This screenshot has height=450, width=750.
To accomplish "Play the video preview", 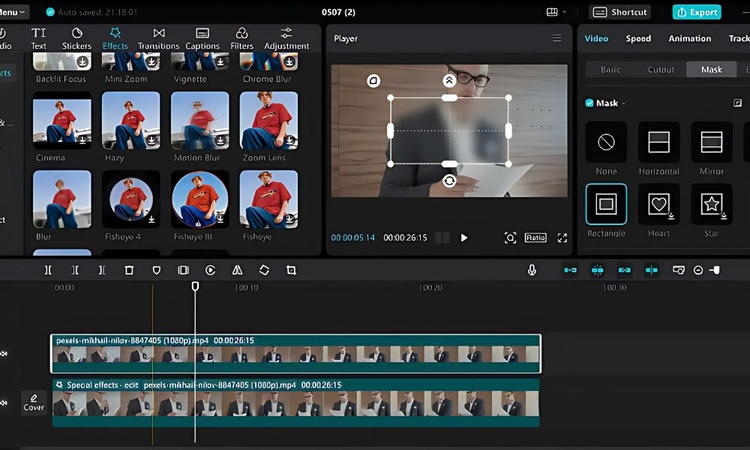I will click(x=463, y=238).
